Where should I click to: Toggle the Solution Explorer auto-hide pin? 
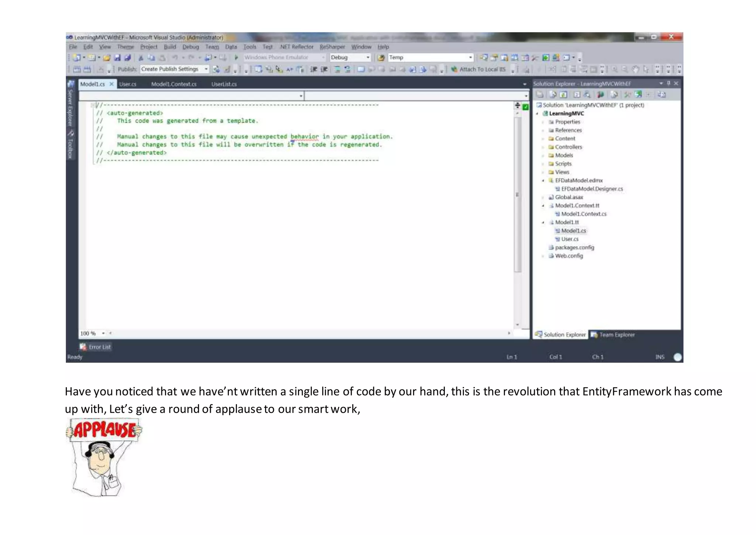point(669,84)
